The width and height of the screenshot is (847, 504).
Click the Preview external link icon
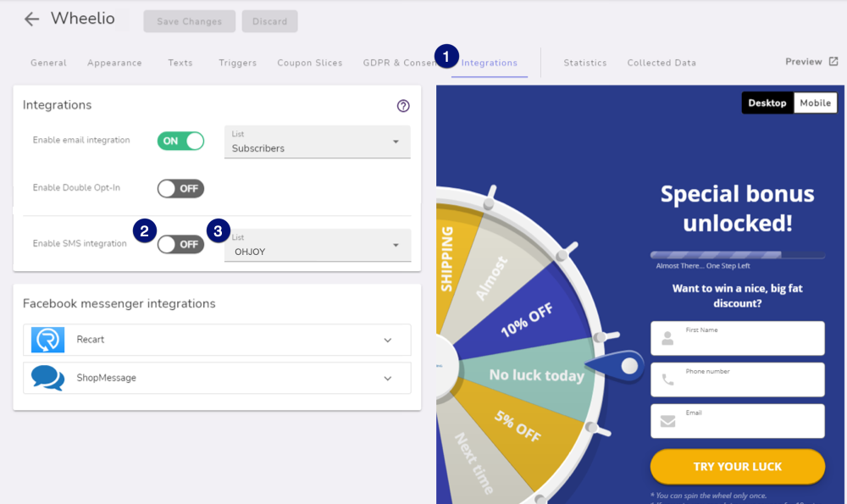pyautogui.click(x=833, y=62)
